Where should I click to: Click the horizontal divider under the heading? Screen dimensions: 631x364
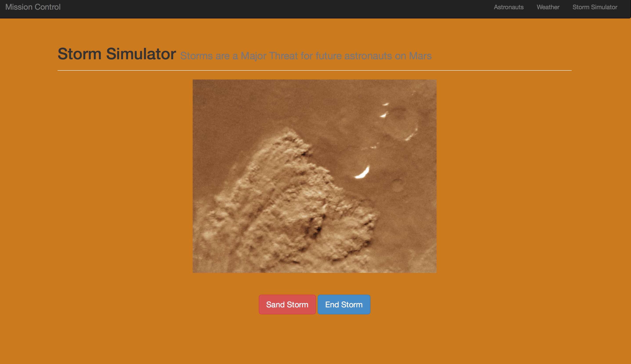click(x=314, y=70)
